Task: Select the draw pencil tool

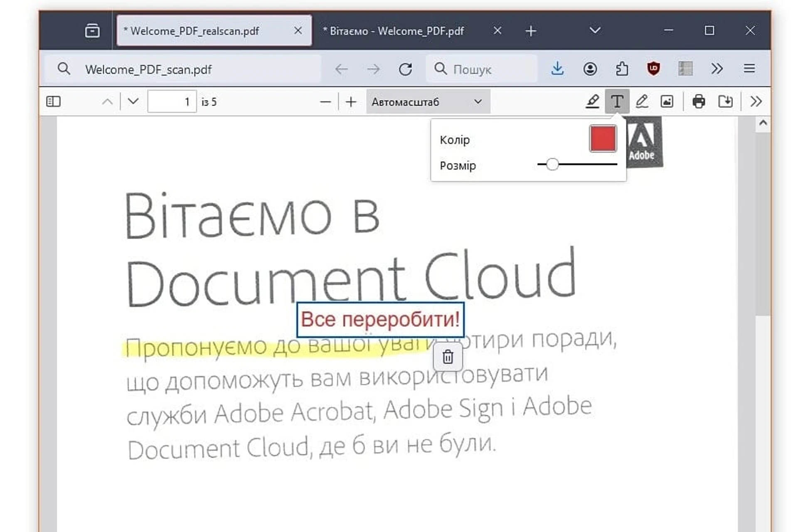Action: 642,101
